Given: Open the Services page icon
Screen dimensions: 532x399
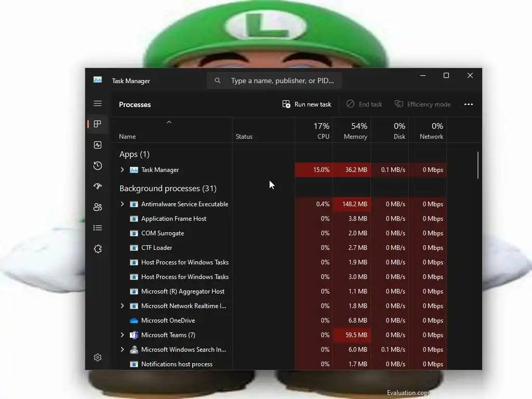Looking at the screenshot, I should pyautogui.click(x=98, y=249).
